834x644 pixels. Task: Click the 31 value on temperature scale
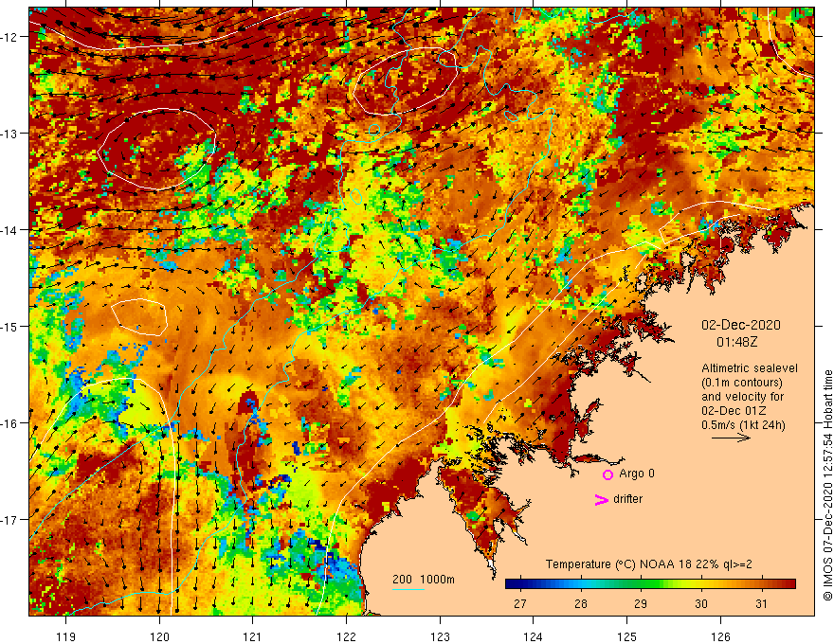(762, 603)
